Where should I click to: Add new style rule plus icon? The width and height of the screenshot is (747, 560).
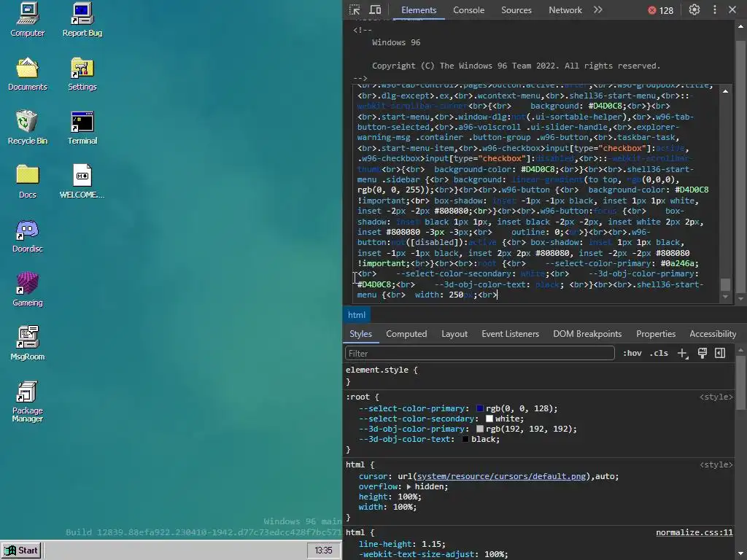[683, 354]
